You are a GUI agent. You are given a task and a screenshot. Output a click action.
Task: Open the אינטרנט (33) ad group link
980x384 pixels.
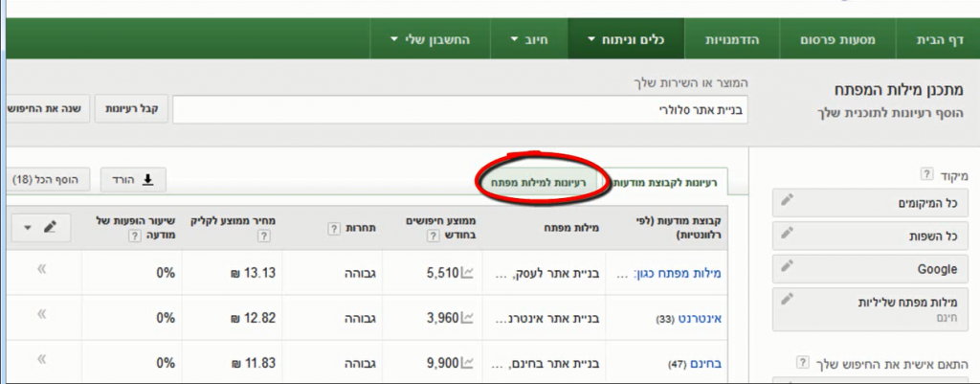pos(700,318)
